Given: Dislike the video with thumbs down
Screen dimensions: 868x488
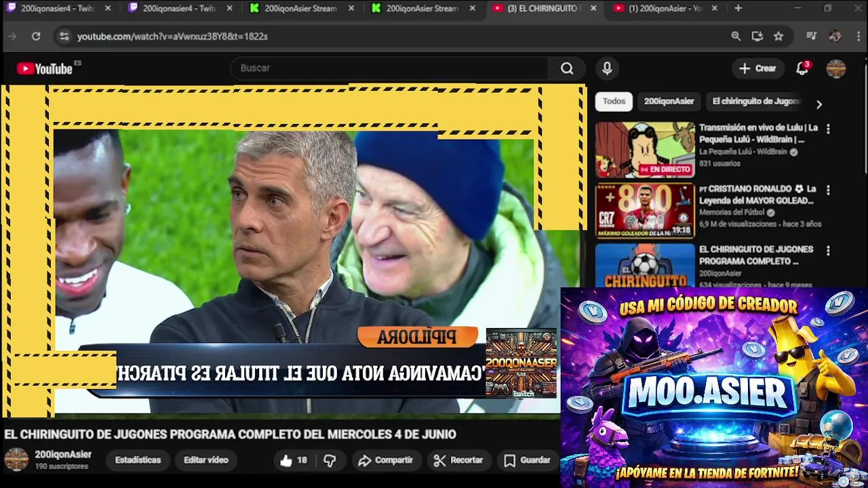Looking at the screenshot, I should click(330, 460).
